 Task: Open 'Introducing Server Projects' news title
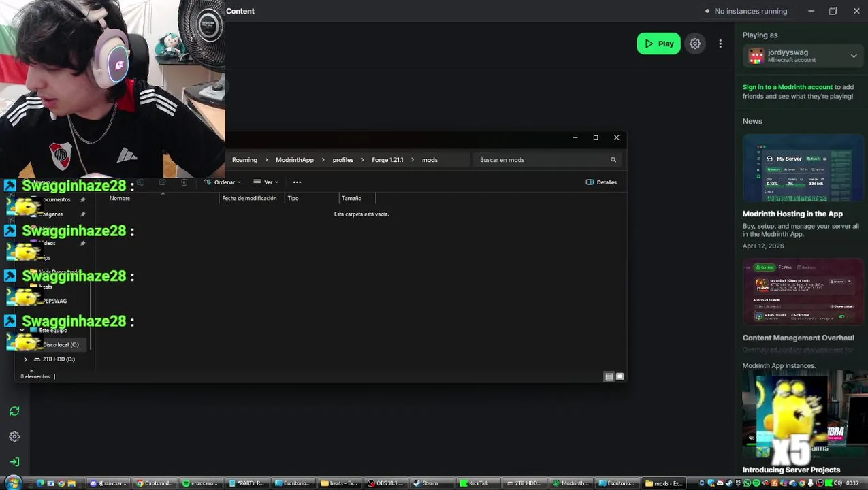791,470
